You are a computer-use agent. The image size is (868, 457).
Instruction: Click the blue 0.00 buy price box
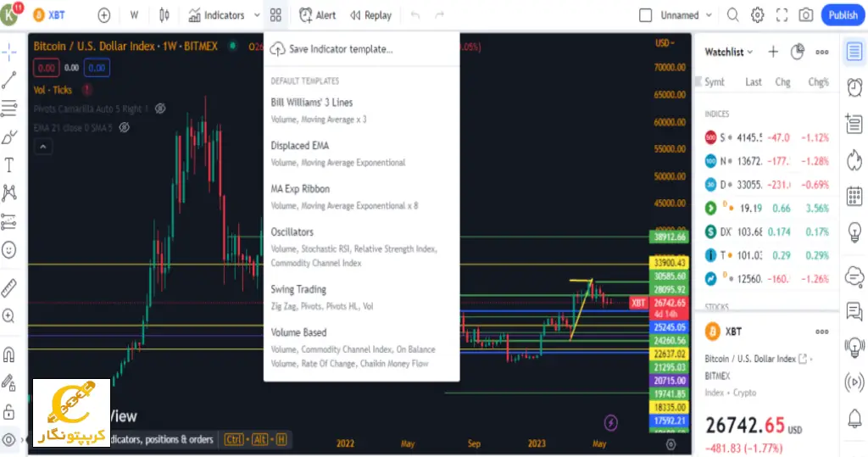tap(97, 68)
